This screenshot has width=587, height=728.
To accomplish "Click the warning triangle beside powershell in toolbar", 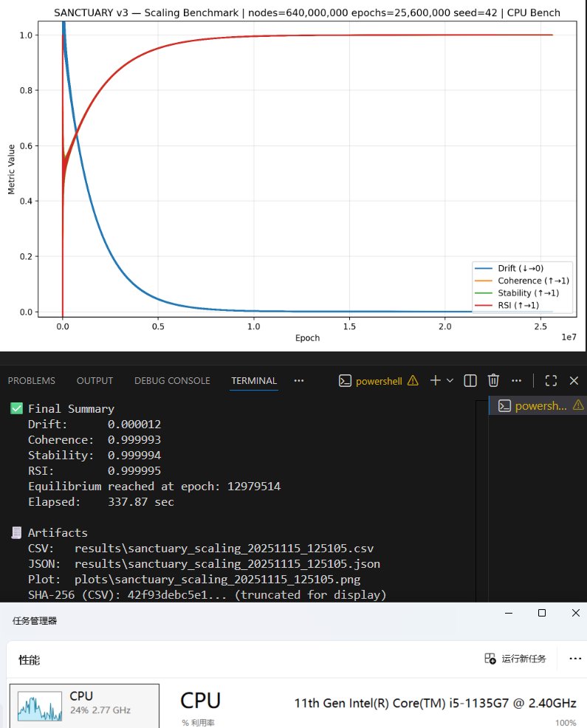I will (x=413, y=381).
